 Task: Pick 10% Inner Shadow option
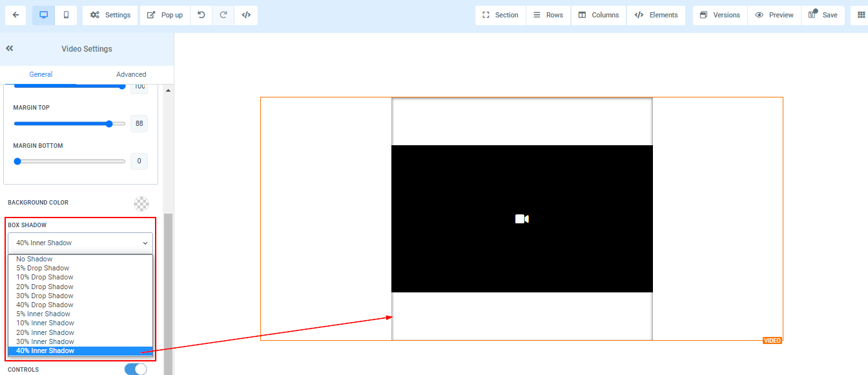click(45, 323)
